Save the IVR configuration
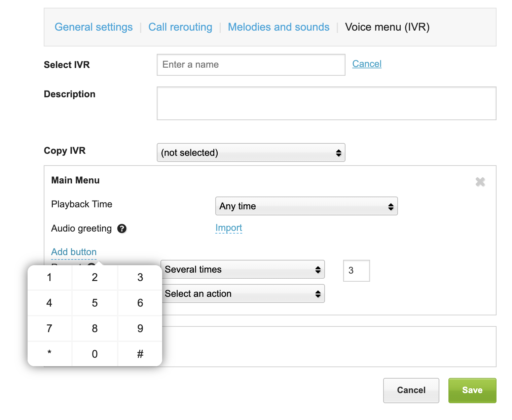Screen dimensions: 512x420 (x=472, y=390)
